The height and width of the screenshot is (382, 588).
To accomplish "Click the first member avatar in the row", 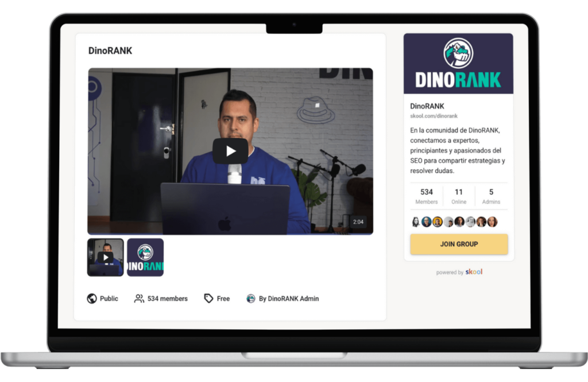I will (416, 222).
